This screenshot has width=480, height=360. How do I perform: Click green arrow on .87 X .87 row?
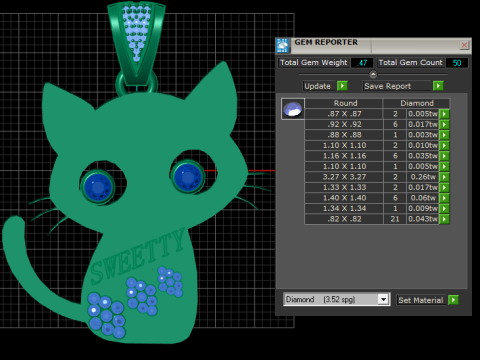[x=444, y=114]
